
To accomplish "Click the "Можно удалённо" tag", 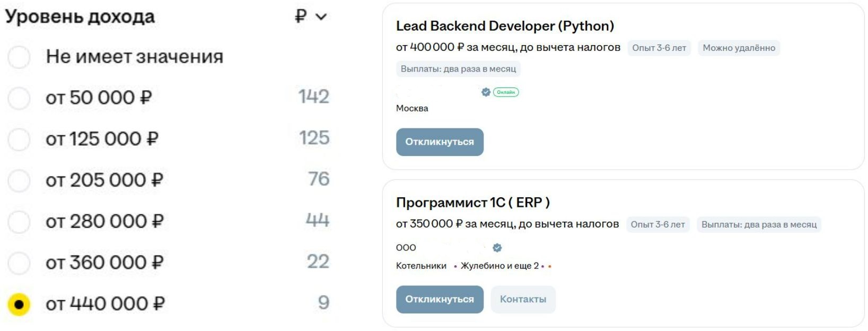I will coord(739,48).
